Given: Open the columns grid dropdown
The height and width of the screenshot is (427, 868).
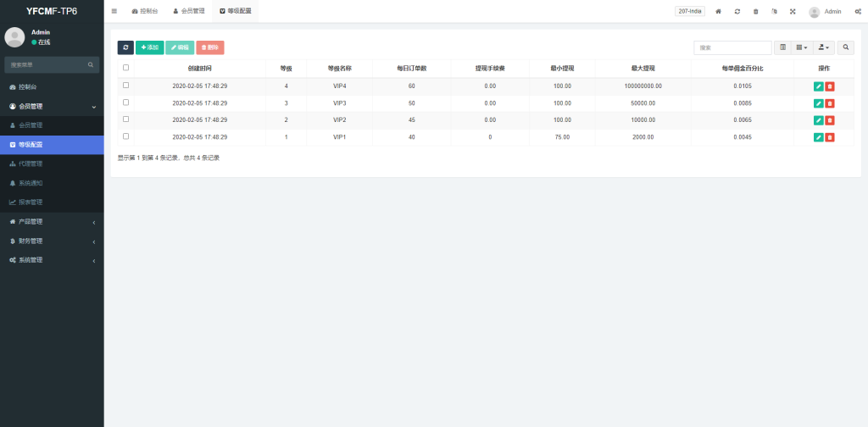Looking at the screenshot, I should [802, 47].
